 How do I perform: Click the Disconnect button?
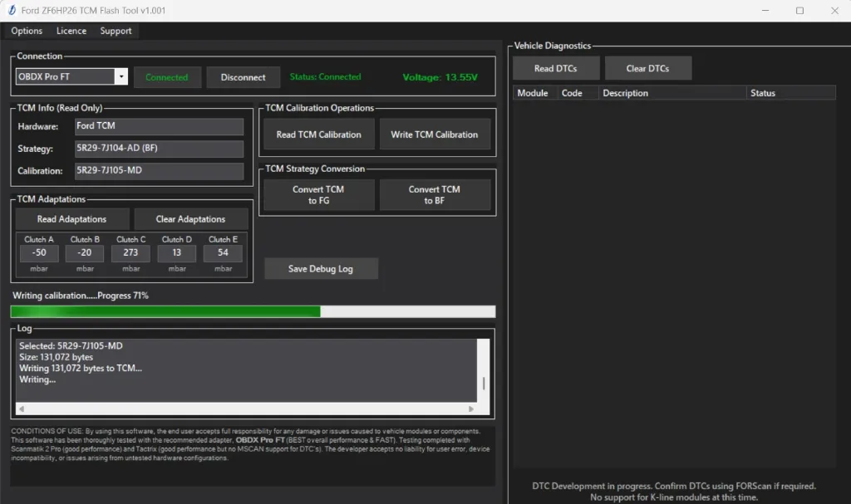coord(243,76)
